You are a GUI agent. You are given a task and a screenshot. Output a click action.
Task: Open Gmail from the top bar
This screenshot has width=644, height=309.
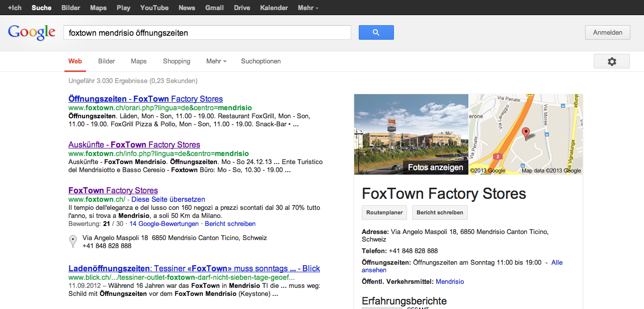pyautogui.click(x=214, y=8)
